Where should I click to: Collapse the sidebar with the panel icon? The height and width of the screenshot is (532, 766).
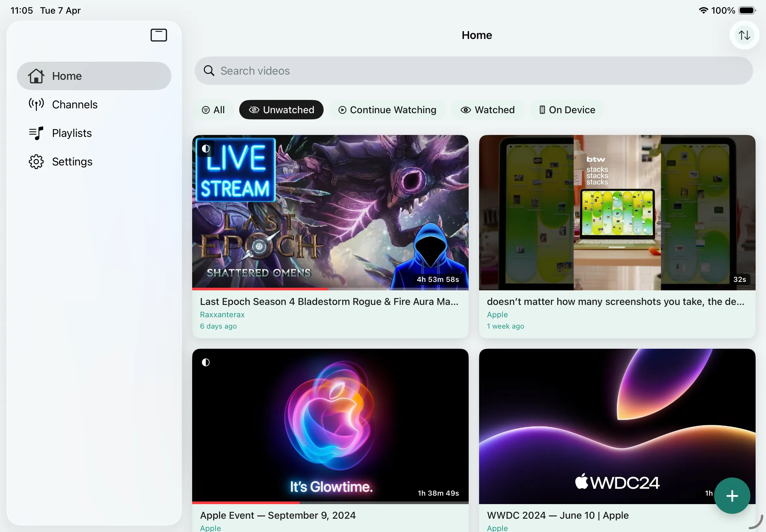[x=158, y=35]
